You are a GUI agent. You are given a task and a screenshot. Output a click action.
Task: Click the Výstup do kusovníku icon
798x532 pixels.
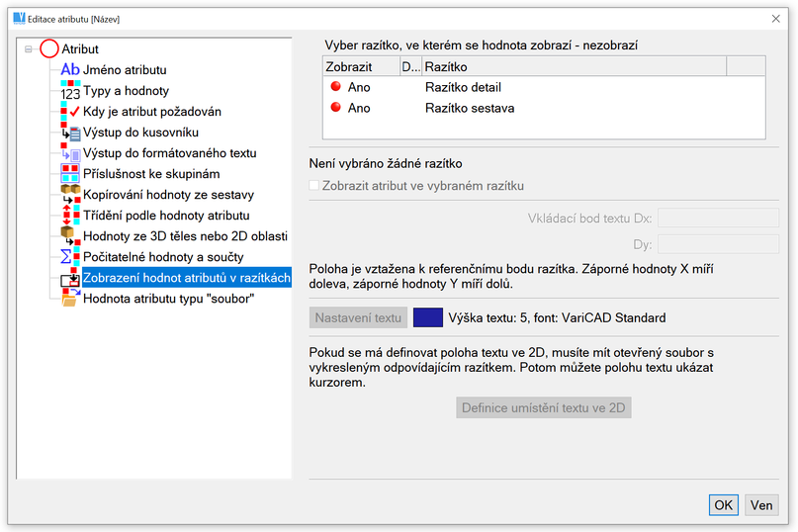(x=69, y=133)
